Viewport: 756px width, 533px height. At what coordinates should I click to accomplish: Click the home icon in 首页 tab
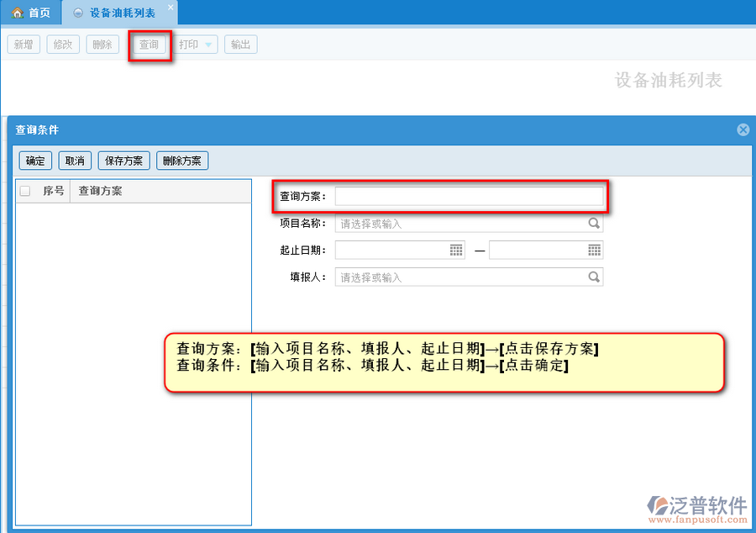tap(18, 13)
